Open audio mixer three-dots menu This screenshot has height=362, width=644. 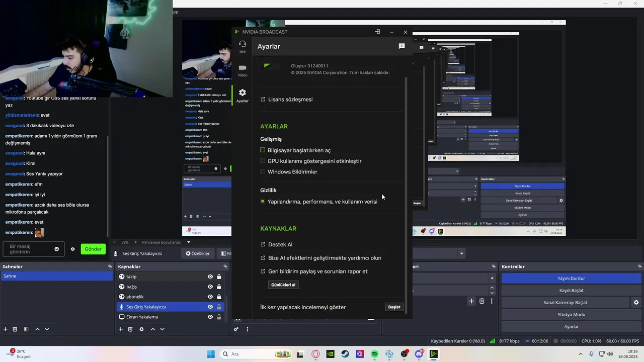click(247, 329)
